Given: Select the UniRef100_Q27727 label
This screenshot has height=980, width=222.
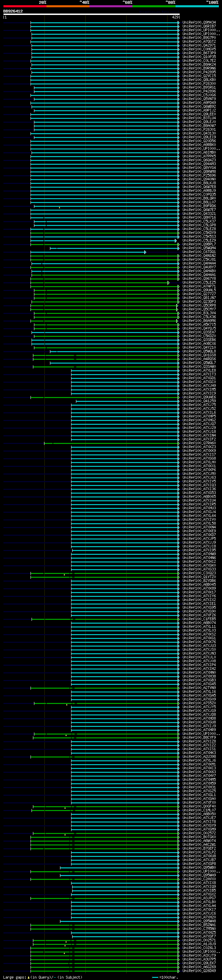Looking at the screenshot, I should 199,294.
